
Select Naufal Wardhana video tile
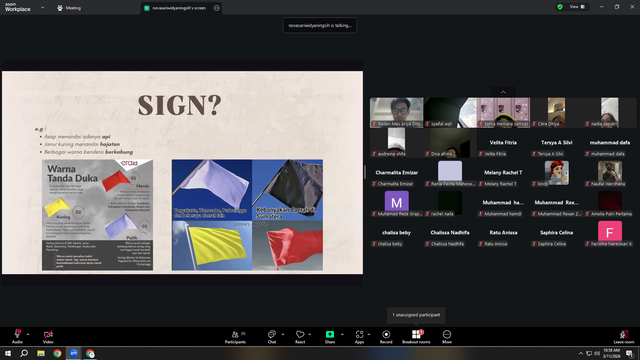[610, 173]
